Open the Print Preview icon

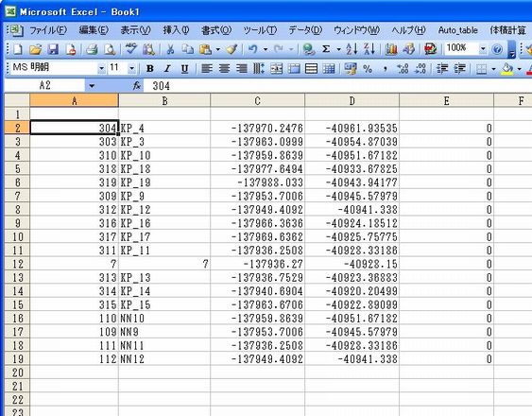click(110, 49)
